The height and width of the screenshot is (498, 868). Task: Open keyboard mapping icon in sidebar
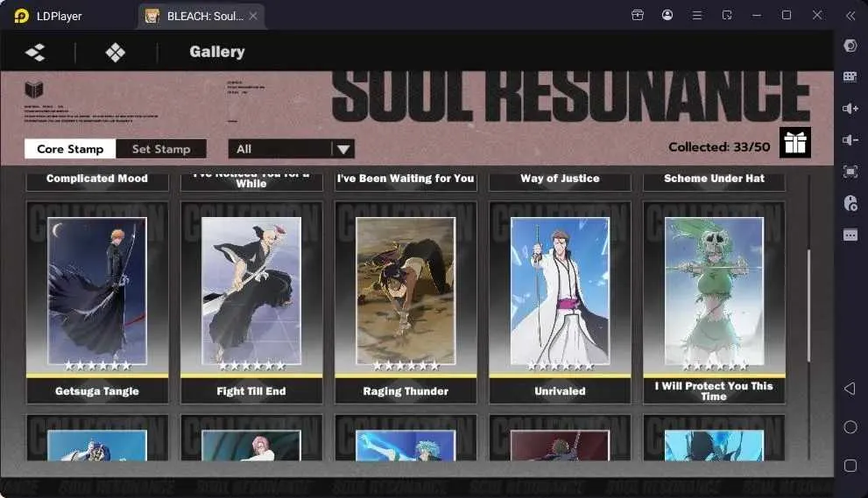[850, 77]
